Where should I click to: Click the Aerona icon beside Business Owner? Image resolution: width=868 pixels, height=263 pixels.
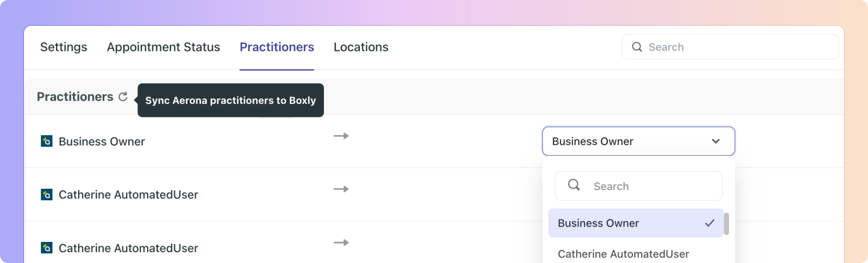pyautogui.click(x=47, y=141)
